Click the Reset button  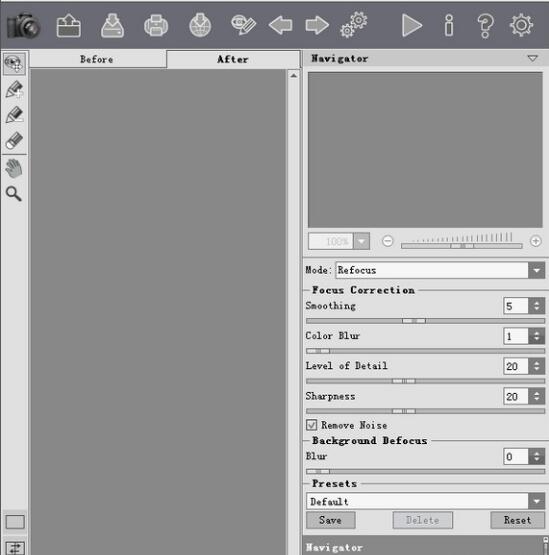click(517, 520)
